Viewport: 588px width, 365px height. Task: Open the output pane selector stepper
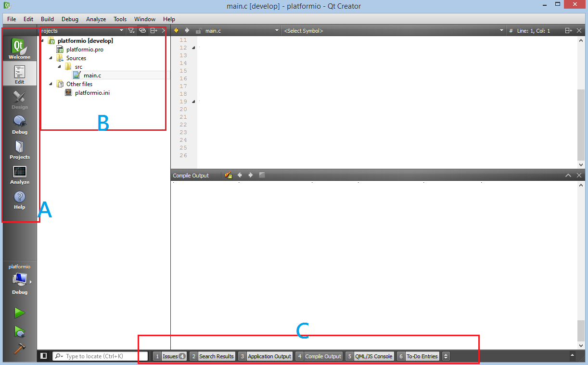446,356
